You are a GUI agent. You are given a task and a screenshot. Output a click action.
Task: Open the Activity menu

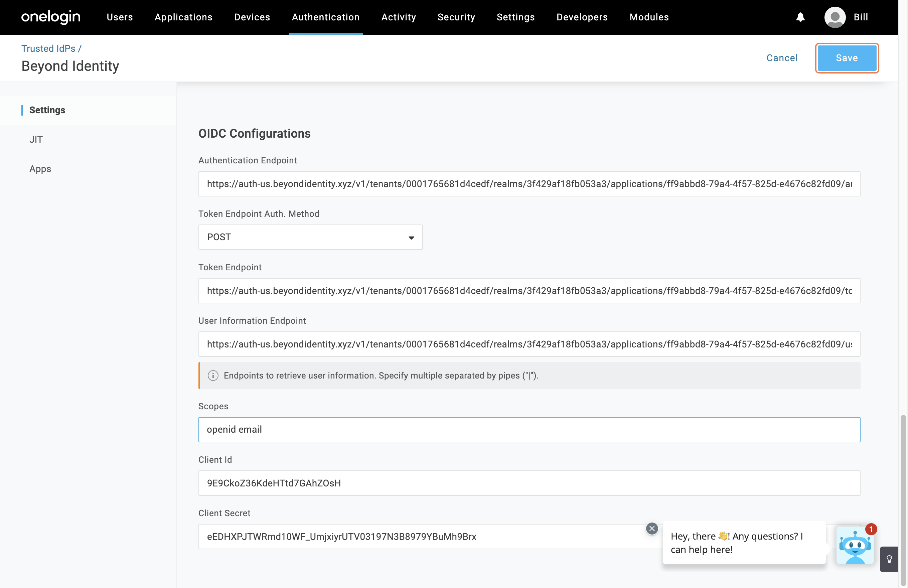(x=399, y=17)
